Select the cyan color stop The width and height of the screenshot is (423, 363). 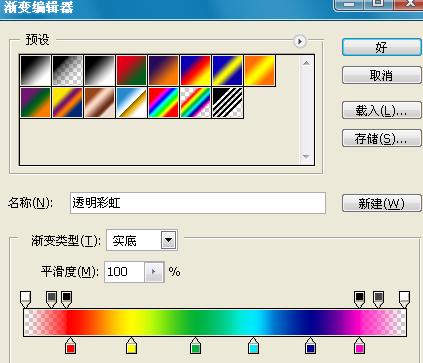point(253,346)
